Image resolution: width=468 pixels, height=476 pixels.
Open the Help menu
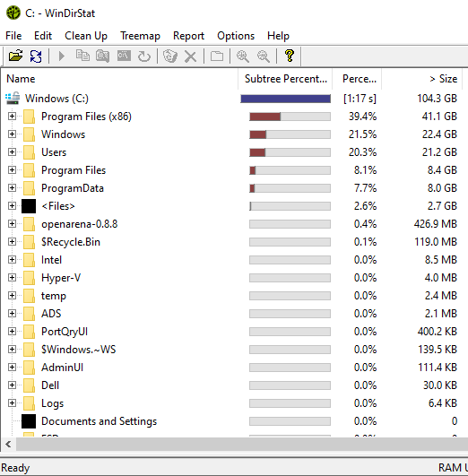click(278, 36)
